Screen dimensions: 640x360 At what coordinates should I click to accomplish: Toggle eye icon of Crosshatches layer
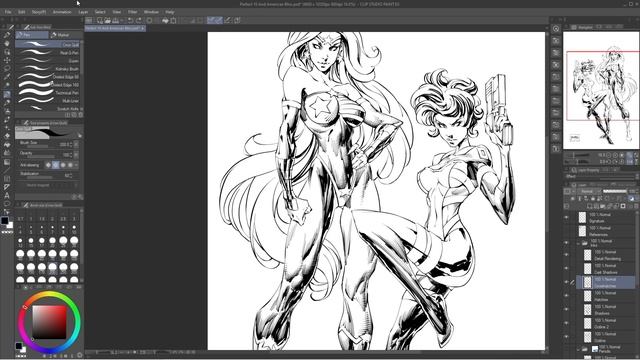pos(566,282)
